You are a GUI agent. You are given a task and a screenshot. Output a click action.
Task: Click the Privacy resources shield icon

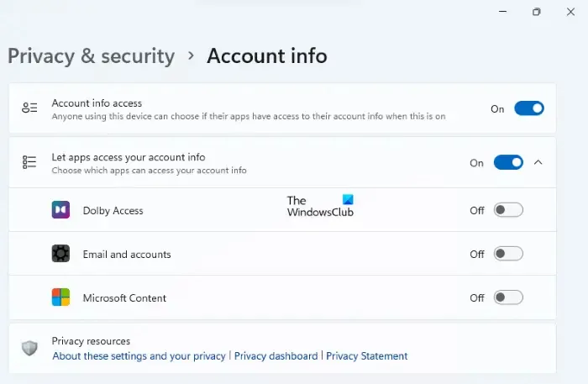pos(29,348)
